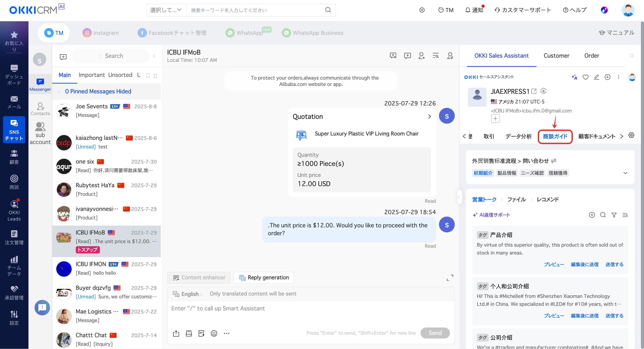Click the pencil edit icon for customer
The height and width of the screenshot is (349, 644).
596,77
